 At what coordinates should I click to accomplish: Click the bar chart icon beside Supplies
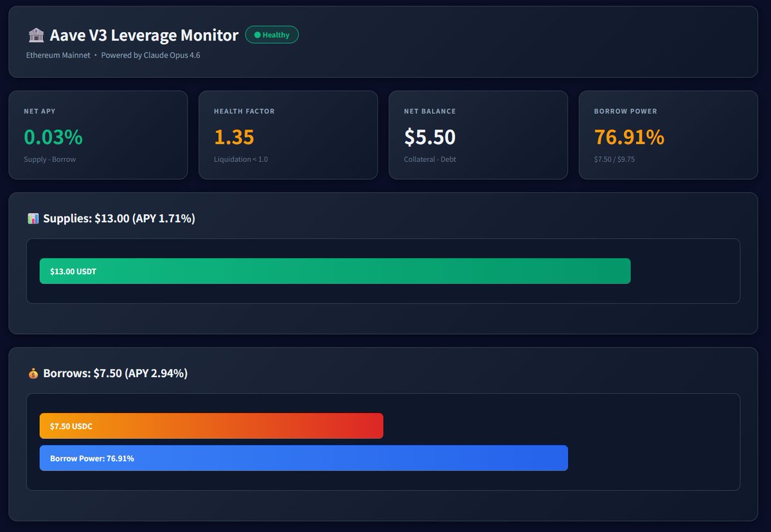pyautogui.click(x=33, y=219)
